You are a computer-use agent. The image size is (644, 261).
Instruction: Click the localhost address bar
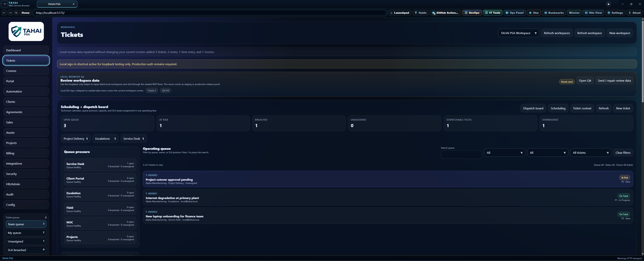point(210,13)
